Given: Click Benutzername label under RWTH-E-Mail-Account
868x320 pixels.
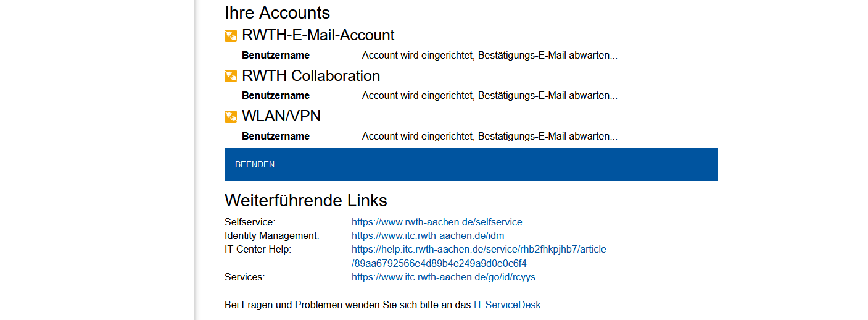Looking at the screenshot, I should (276, 56).
